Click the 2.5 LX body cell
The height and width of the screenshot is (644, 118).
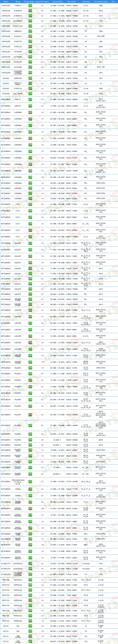click(x=86, y=5)
